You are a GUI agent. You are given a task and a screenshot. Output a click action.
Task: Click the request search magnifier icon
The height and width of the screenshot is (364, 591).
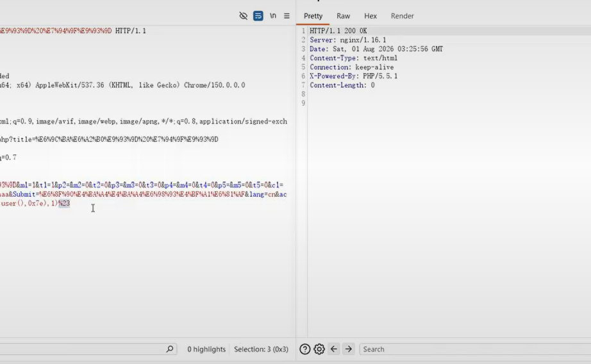click(170, 349)
